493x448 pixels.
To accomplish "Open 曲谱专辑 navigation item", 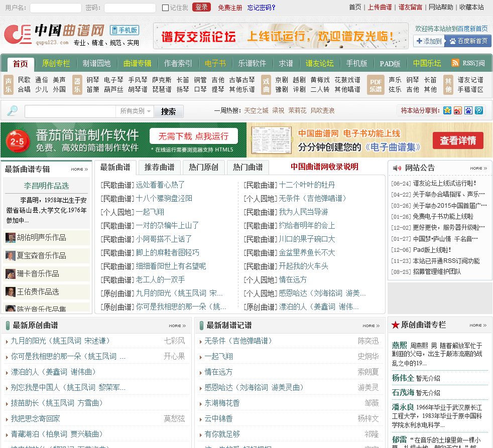I will coord(138,63).
